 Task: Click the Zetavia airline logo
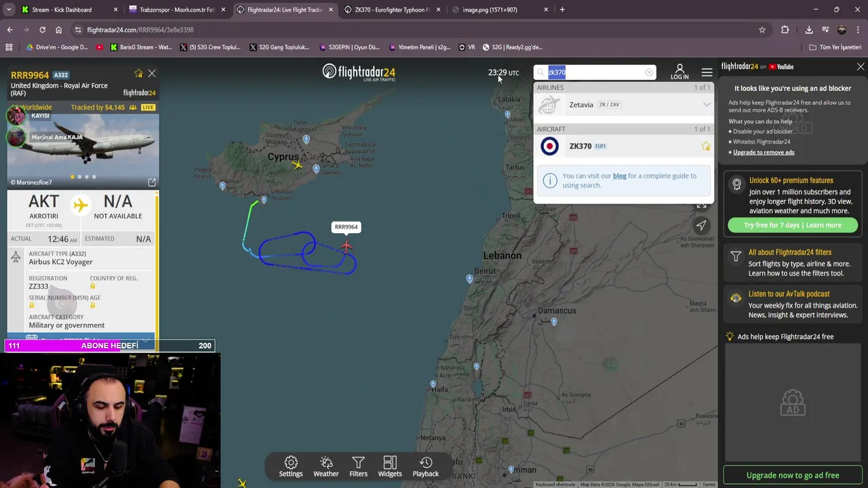coord(549,104)
